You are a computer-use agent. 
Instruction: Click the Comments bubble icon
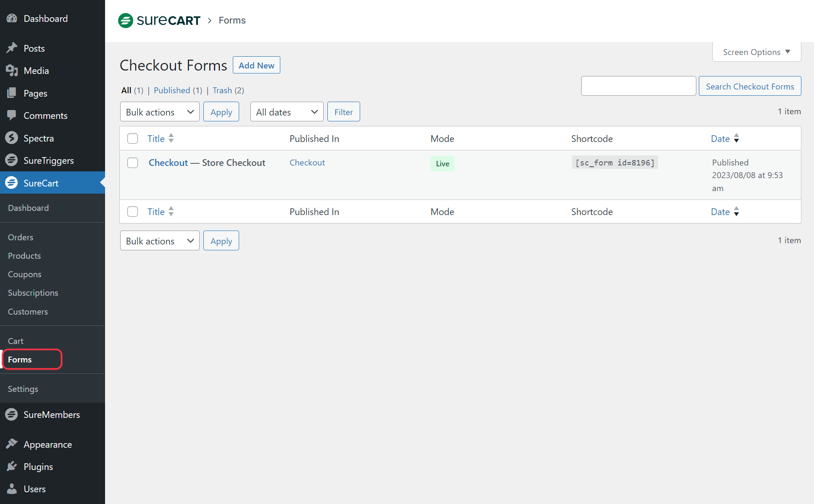(12, 115)
